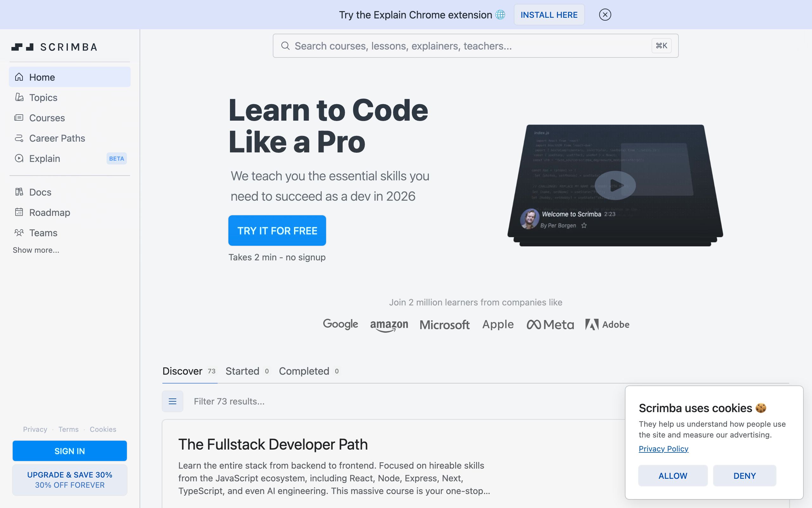Click the Adobe company logo
Image resolution: width=812 pixels, height=508 pixels.
607,324
